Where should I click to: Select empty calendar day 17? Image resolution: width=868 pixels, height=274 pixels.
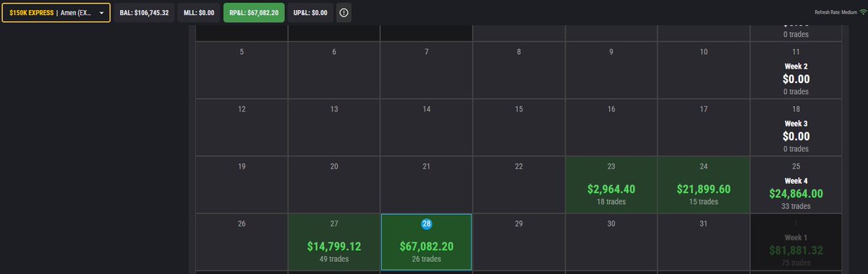click(x=704, y=127)
